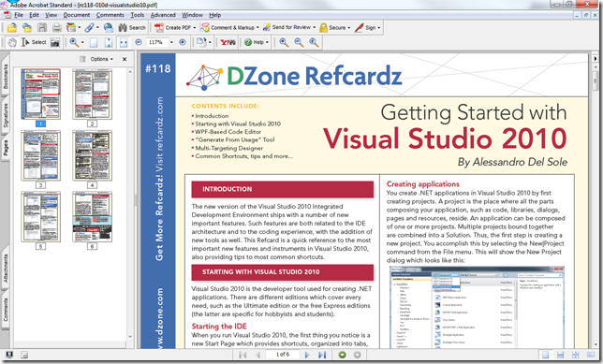Set view to Fit Page icon
The height and width of the screenshot is (364, 603).
(109, 42)
